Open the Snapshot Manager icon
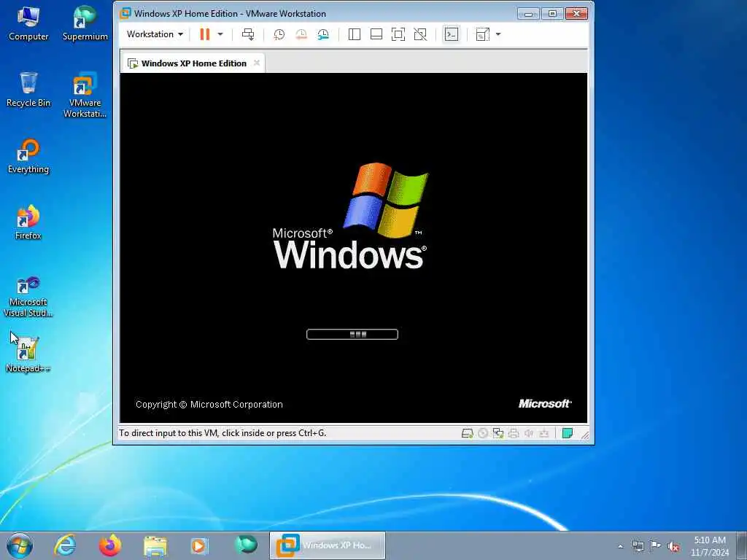The height and width of the screenshot is (560, 747). 323,34
